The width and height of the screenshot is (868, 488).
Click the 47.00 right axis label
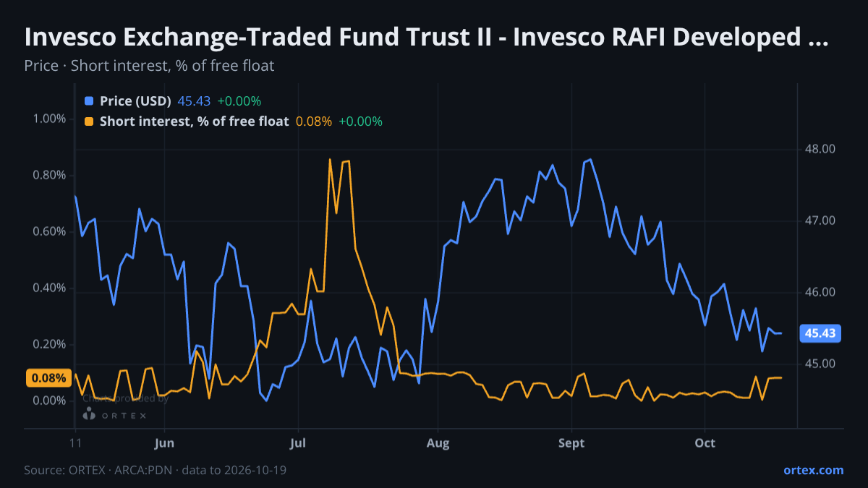820,221
